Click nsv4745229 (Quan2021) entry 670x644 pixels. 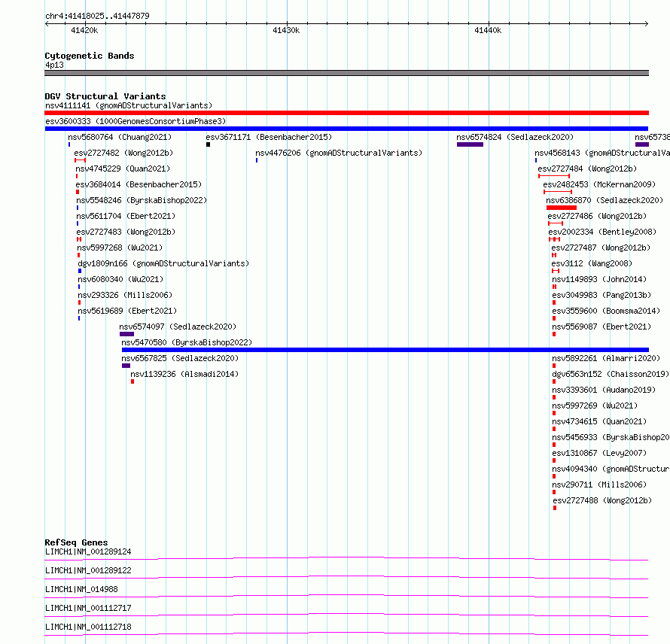coord(123,169)
